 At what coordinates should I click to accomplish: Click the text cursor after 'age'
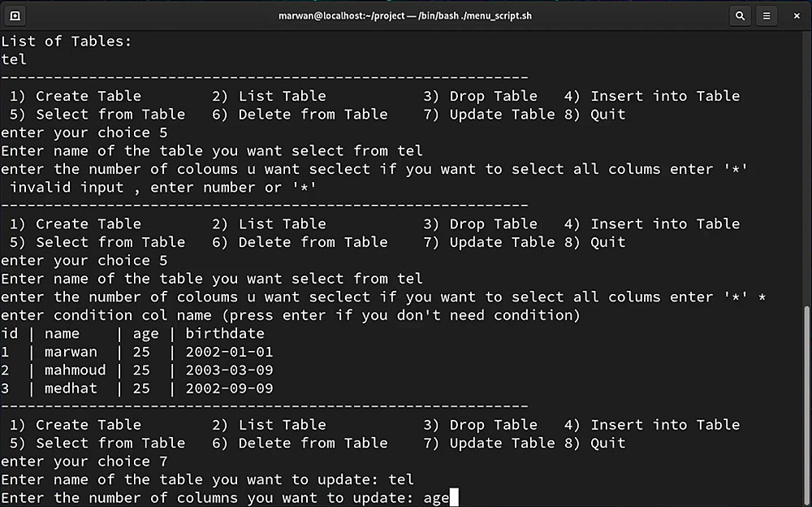[454, 497]
